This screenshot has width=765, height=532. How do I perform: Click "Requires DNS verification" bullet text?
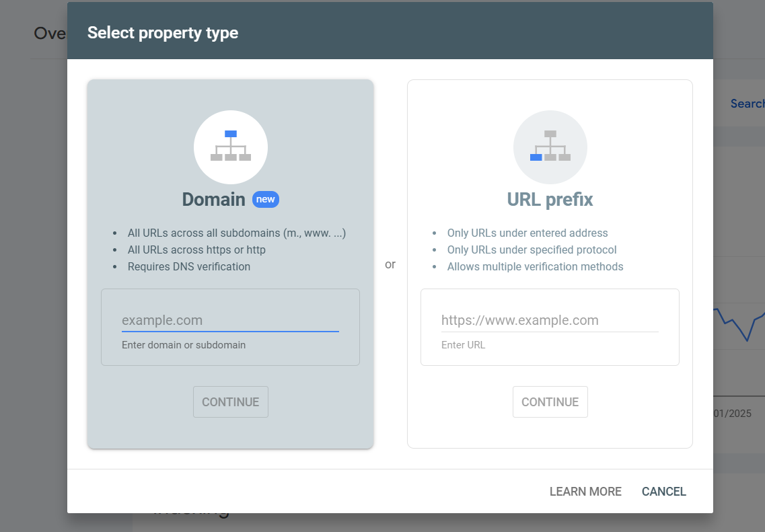(x=189, y=267)
